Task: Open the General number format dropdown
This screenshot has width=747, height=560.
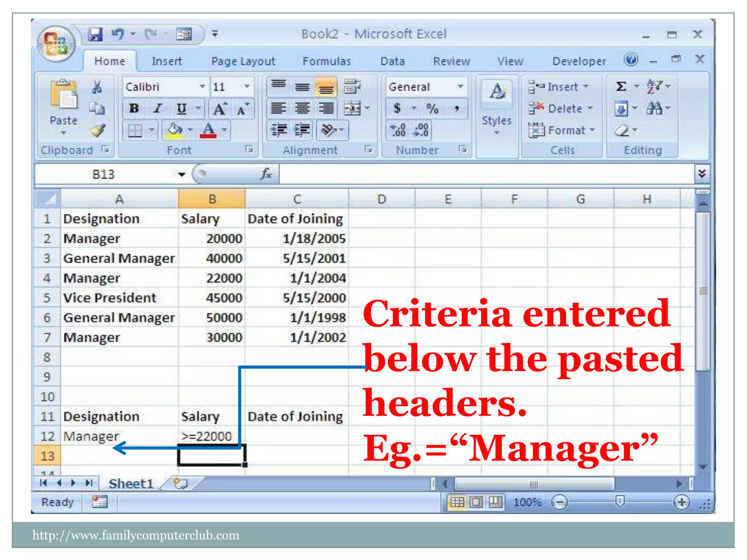Action: (460, 87)
